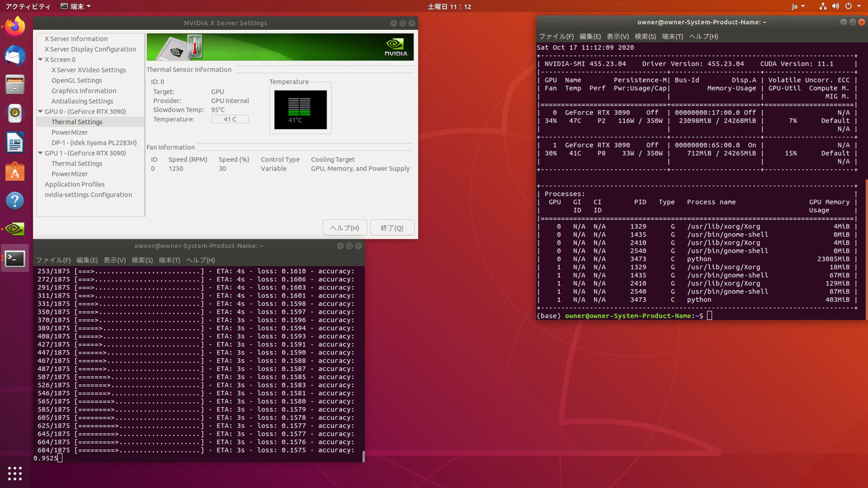Screen dimensions: 868x488
Task: Collapse the GPU 0 GeForce RTX 3090 node
Action: tap(40, 111)
